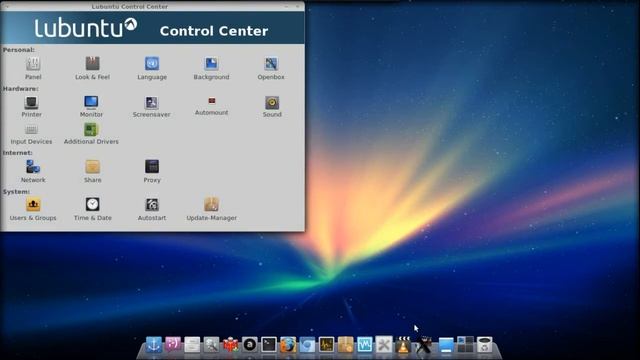Image resolution: width=640 pixels, height=360 pixels.
Task: Minimize the Lubuntu Control Center window
Action: (x=287, y=7)
